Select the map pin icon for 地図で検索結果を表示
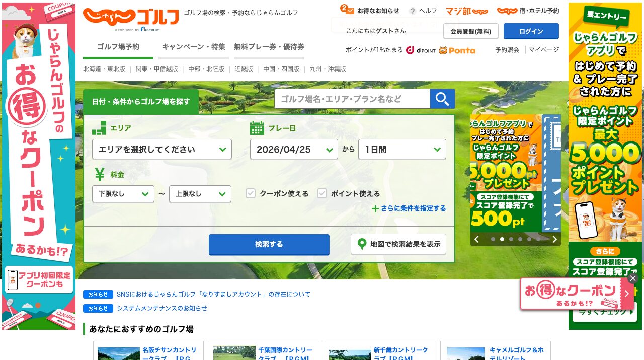The image size is (644, 360). click(x=362, y=244)
